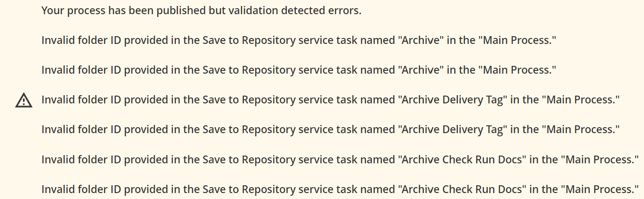644x199 pixels.
Task: Click "Archive" task name in topmost error line
Action: [421, 40]
